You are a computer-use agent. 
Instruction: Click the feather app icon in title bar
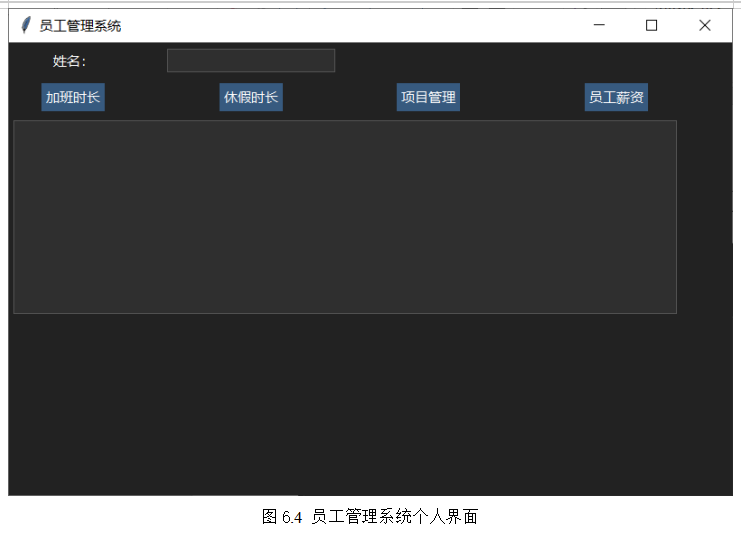point(26,25)
